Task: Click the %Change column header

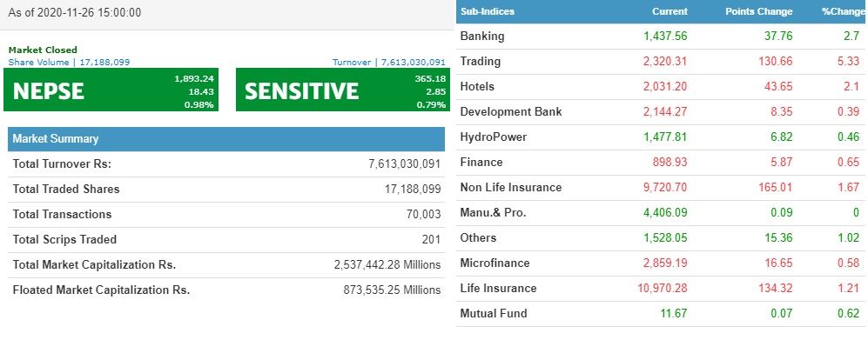Action: click(843, 11)
